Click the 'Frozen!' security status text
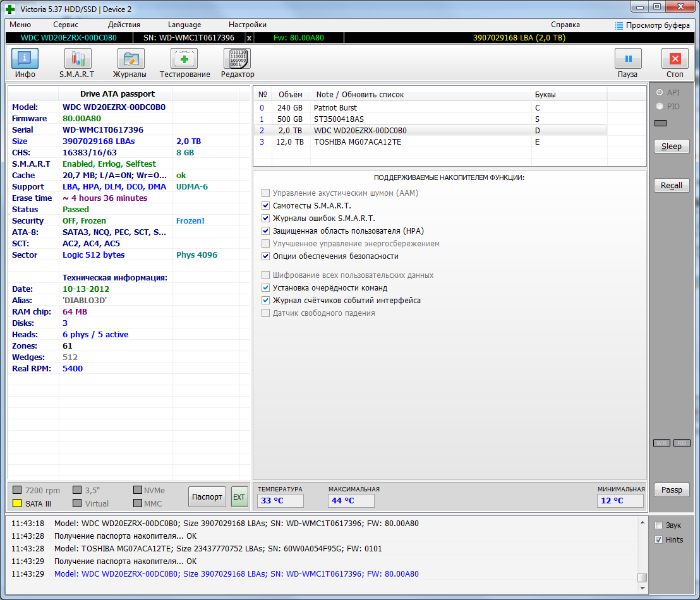The width and height of the screenshot is (700, 600). tap(190, 221)
